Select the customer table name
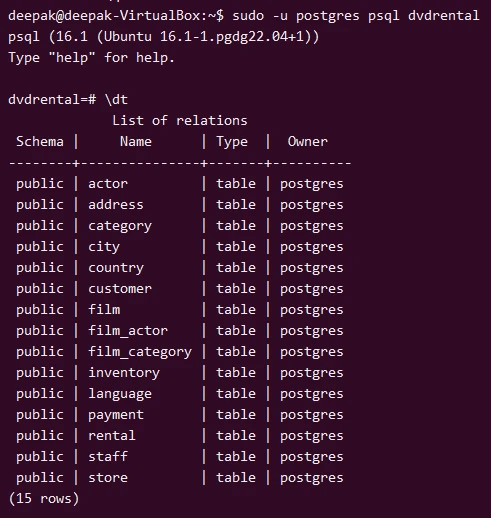 click(x=120, y=289)
